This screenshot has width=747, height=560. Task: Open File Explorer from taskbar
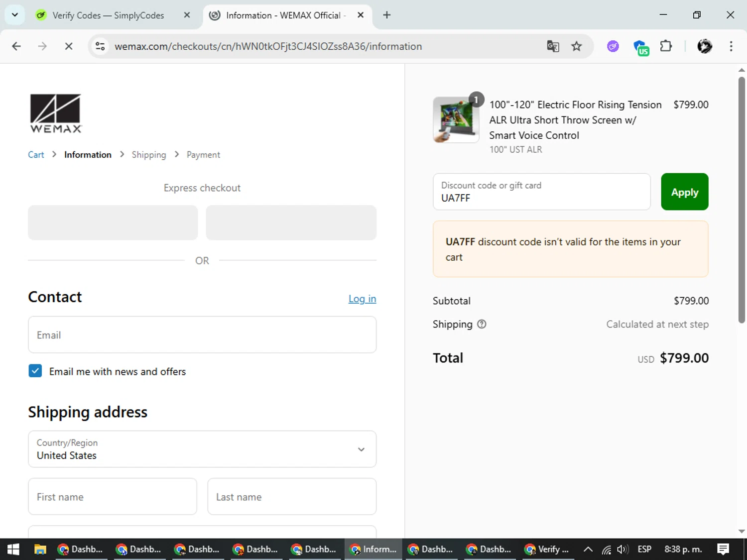click(40, 549)
